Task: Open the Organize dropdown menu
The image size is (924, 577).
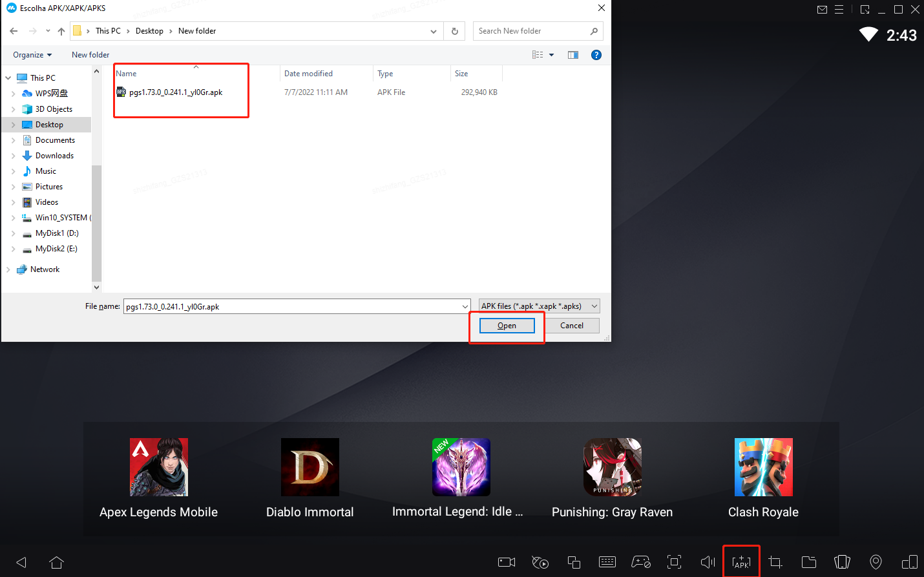Action: click(32, 55)
